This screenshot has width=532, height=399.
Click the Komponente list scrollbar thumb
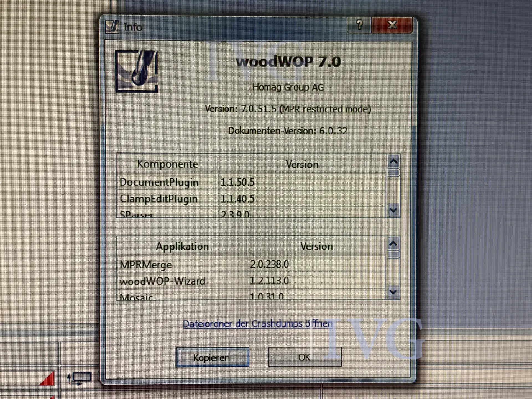tap(393, 172)
